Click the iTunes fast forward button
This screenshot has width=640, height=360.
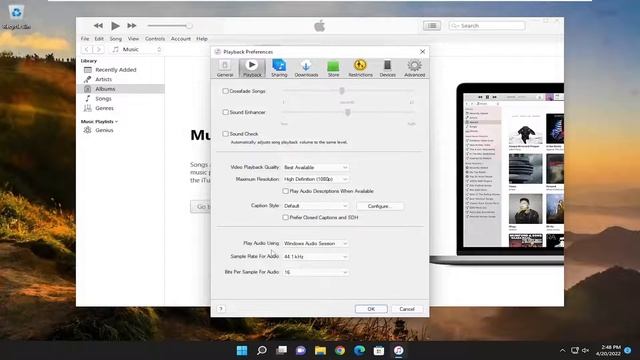[x=132, y=26]
